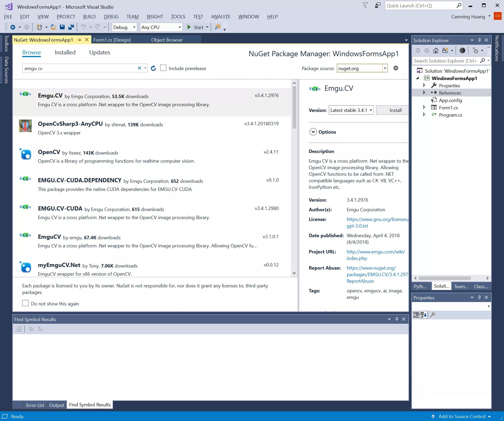Open the TOOLS menu
The height and width of the screenshot is (421, 504).
[x=178, y=17]
